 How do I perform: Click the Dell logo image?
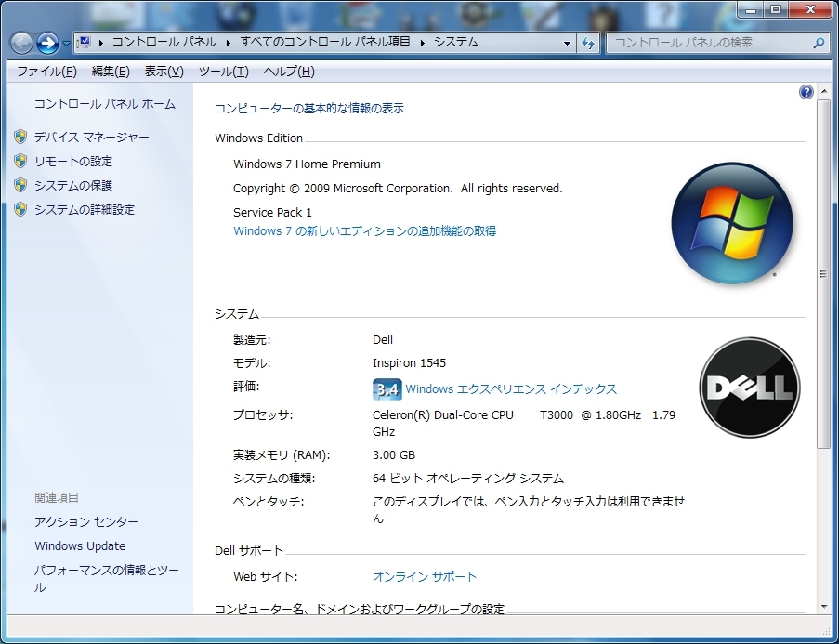tap(749, 388)
